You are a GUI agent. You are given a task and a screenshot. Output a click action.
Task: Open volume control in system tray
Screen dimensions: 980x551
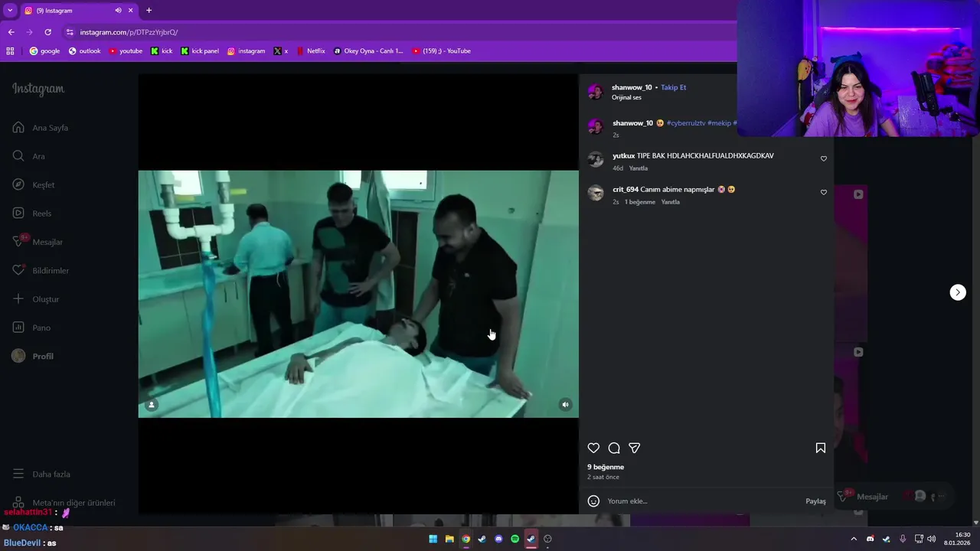[x=932, y=539]
